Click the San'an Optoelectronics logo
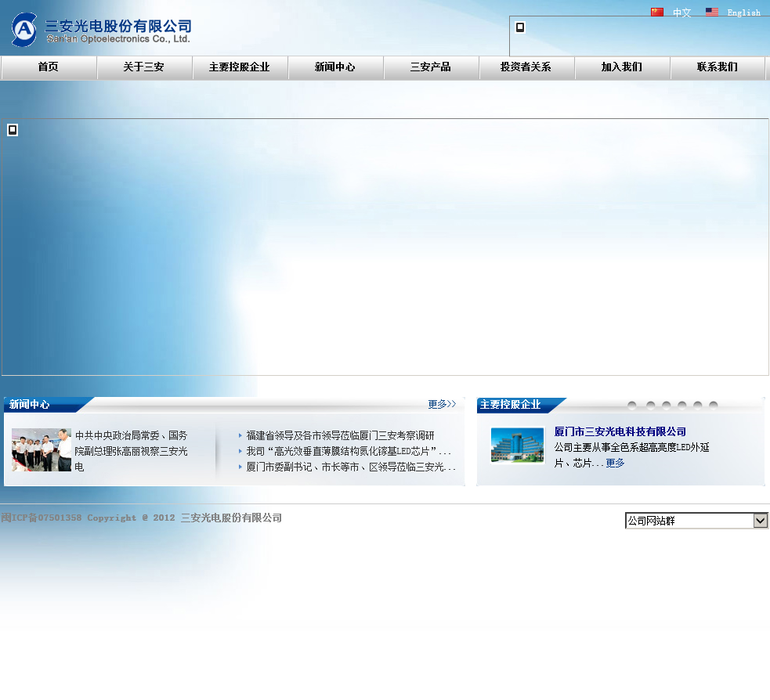Image resolution: width=770 pixels, height=700 pixels. pos(101,31)
